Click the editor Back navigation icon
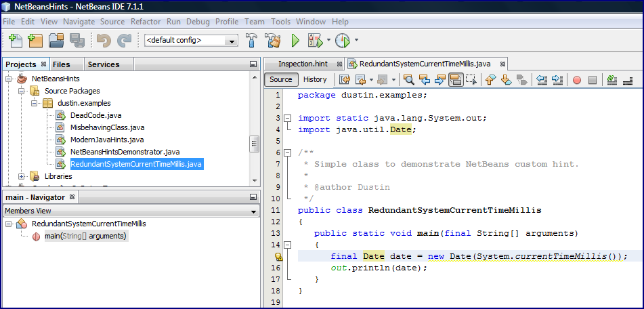 (360, 80)
